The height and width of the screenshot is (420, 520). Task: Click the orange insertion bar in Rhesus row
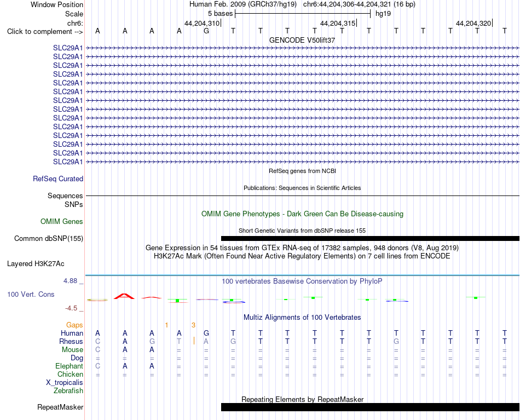(194, 341)
